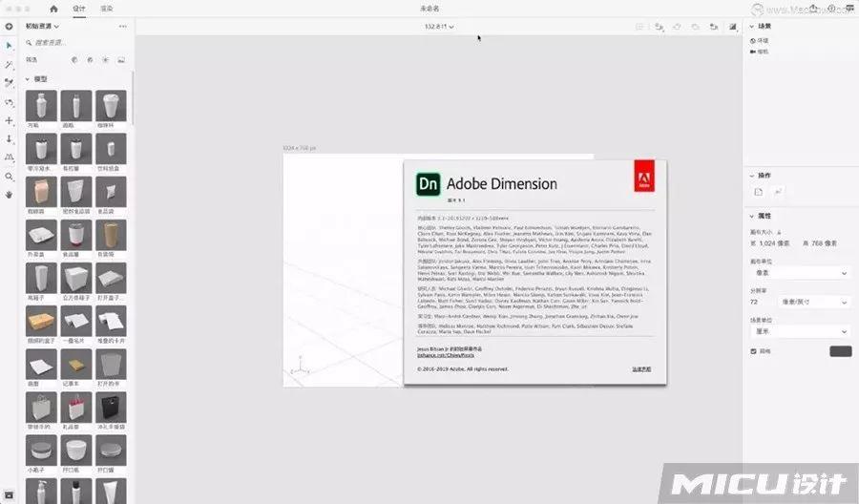859x504 pixels.
Task: Click the Dn logo in About dialog
Action: pyautogui.click(x=428, y=184)
